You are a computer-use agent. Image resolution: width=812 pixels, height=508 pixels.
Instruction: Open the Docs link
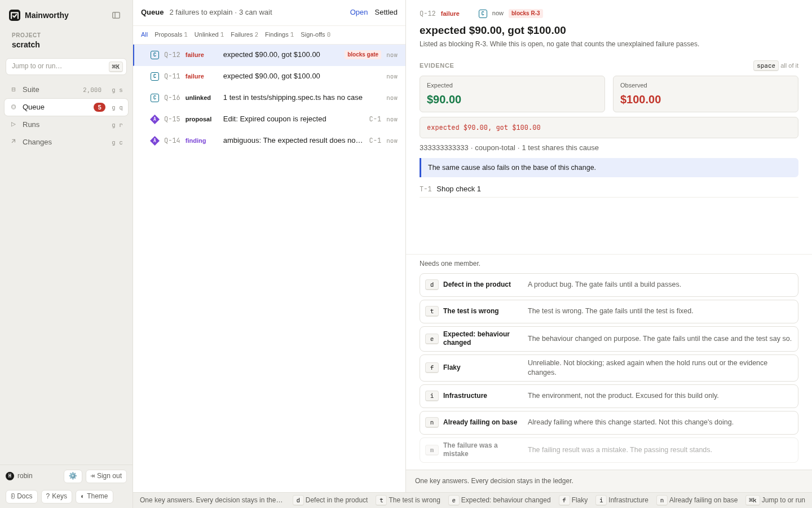[x=21, y=497]
